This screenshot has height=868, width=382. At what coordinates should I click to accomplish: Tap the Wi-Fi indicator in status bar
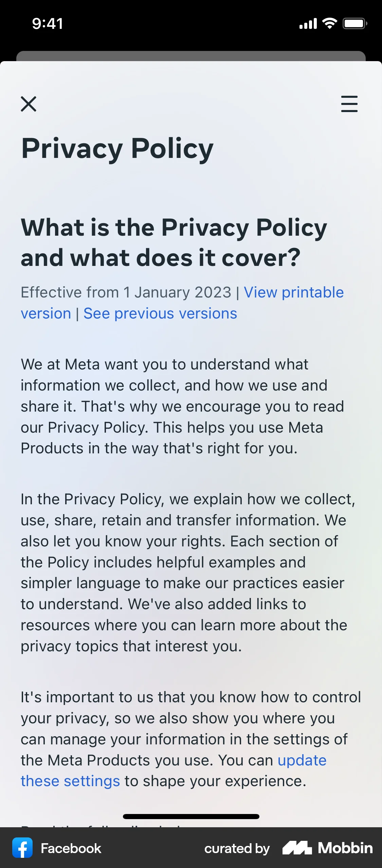tap(328, 23)
